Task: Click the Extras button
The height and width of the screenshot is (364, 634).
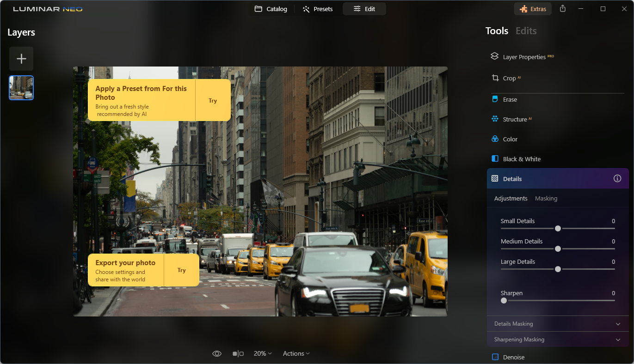Action: coord(533,9)
